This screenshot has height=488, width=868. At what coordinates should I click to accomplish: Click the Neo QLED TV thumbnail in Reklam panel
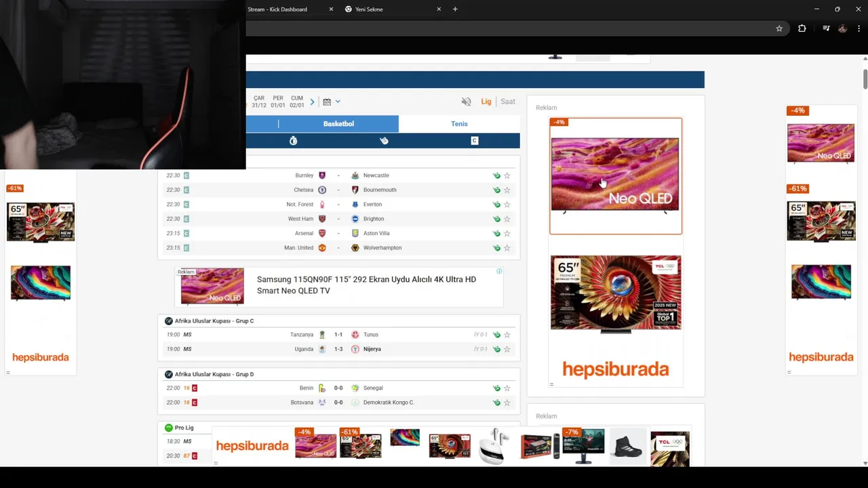[x=616, y=176]
